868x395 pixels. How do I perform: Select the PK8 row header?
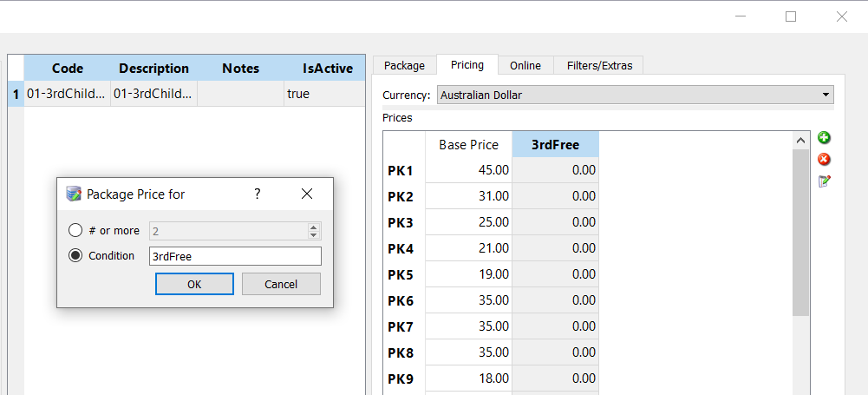coord(405,353)
